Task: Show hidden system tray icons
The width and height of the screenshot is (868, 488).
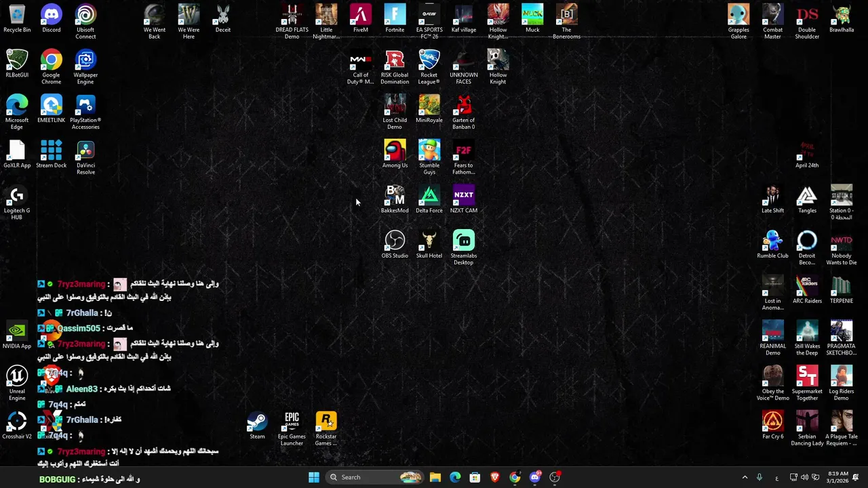Action: pos(745,477)
